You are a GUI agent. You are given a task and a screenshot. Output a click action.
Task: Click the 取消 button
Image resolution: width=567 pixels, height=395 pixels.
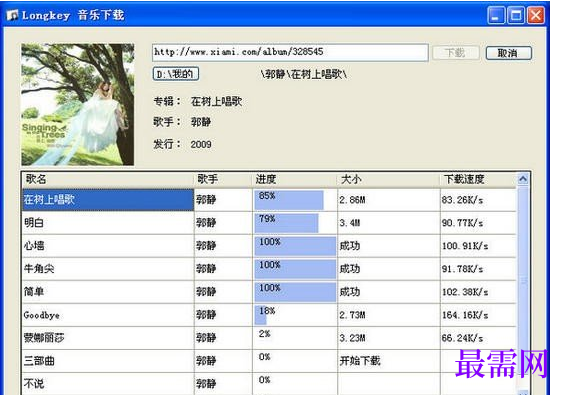point(508,53)
